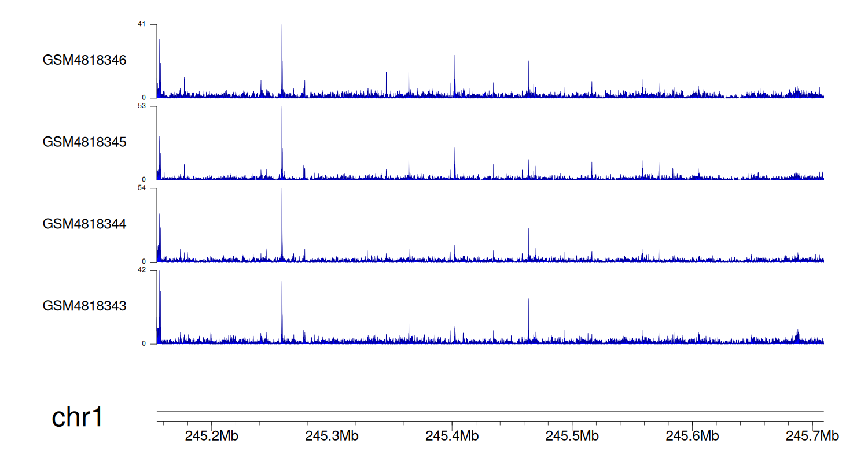Screen dimensions: 868x451
Task: Click the y-axis maximum value 41
Action: coord(142,24)
